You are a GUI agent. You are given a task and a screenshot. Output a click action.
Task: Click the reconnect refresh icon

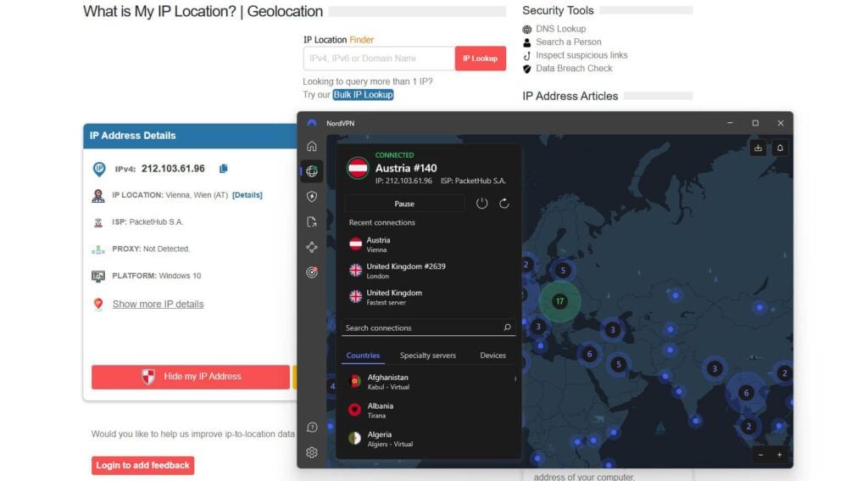point(504,204)
